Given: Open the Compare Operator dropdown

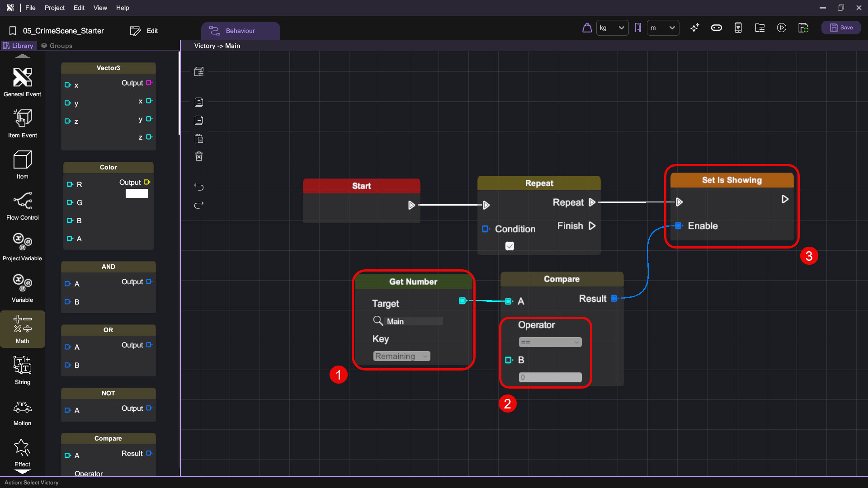Looking at the screenshot, I should 550,342.
